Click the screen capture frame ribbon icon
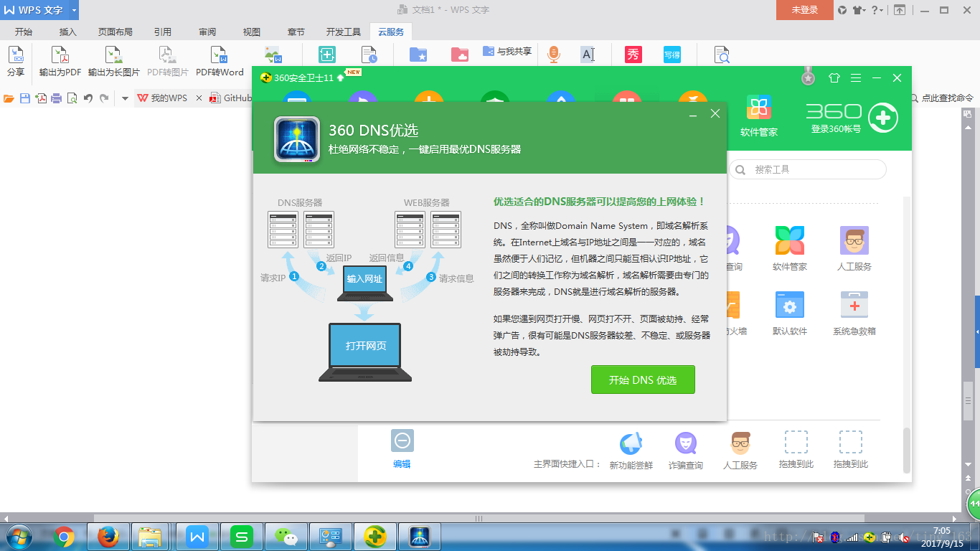This screenshot has height=551, width=980. (x=327, y=55)
